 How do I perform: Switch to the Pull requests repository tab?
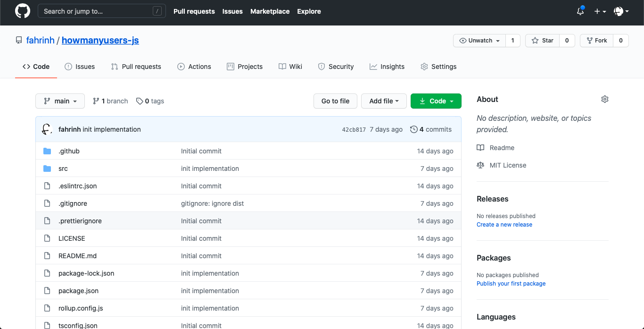[136, 67]
